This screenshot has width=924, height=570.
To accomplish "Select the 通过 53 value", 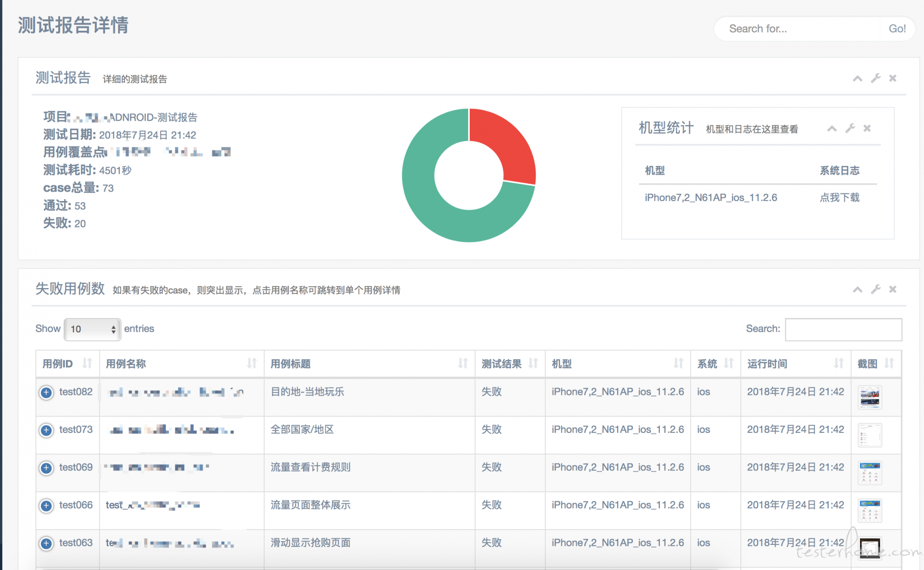I will [x=80, y=206].
